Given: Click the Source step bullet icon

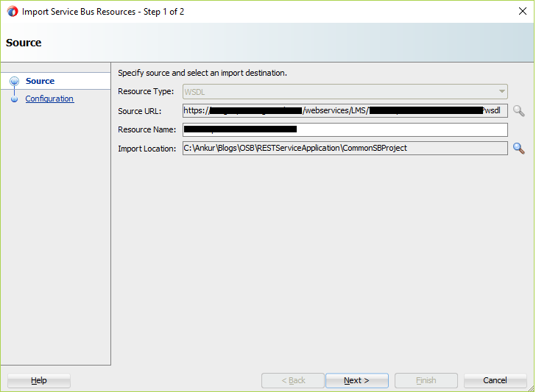Looking at the screenshot, I should (15, 81).
